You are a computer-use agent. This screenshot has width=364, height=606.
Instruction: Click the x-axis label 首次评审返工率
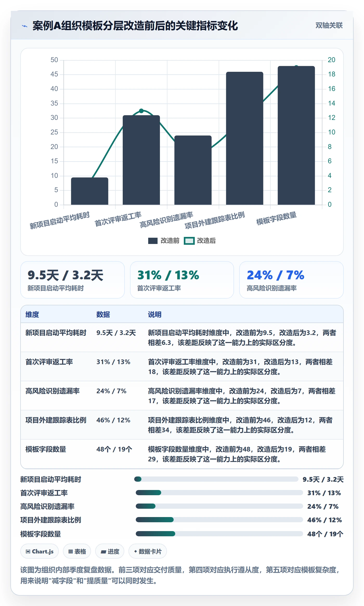point(118,219)
